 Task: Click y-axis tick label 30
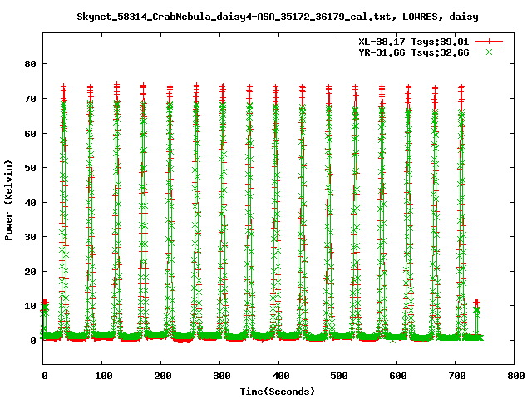(31, 237)
